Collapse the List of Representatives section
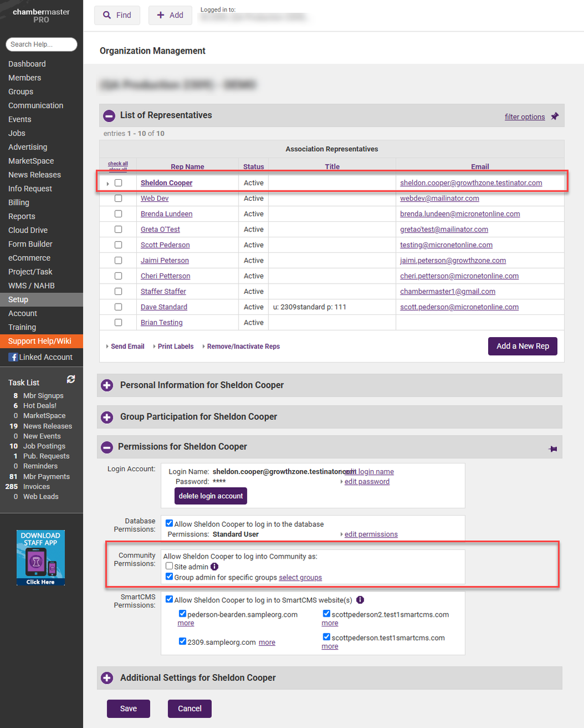Screen dimensions: 584x728 pyautogui.click(x=109, y=116)
